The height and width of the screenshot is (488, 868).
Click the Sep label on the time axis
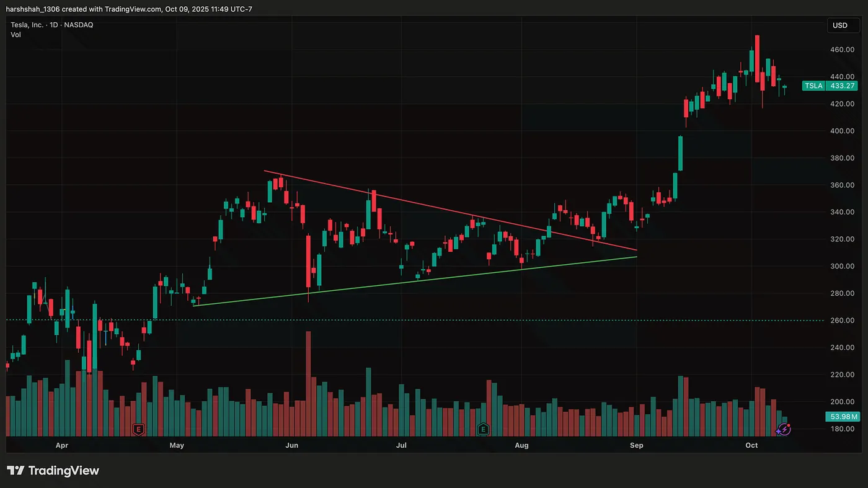637,445
